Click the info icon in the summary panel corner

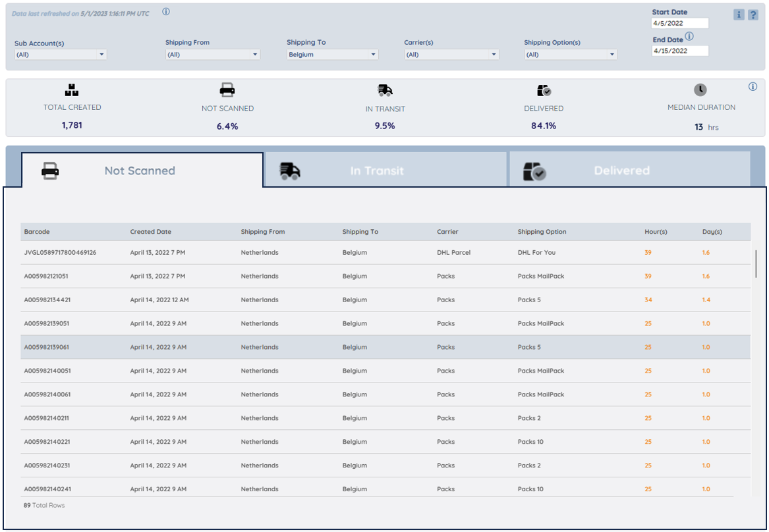753,87
